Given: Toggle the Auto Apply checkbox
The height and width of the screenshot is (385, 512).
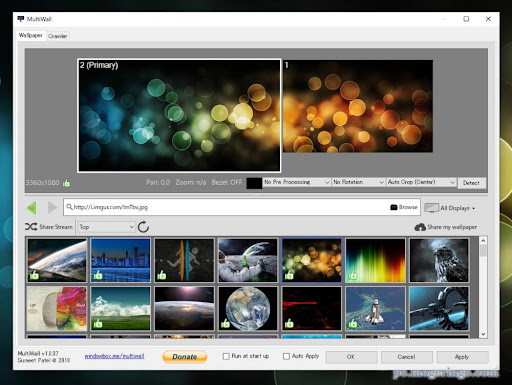Looking at the screenshot, I should click(x=286, y=356).
